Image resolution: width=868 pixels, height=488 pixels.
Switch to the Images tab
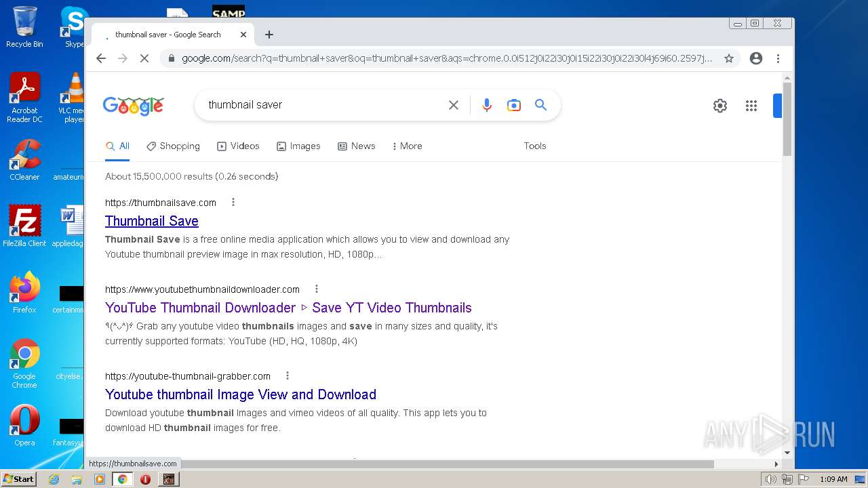point(298,146)
